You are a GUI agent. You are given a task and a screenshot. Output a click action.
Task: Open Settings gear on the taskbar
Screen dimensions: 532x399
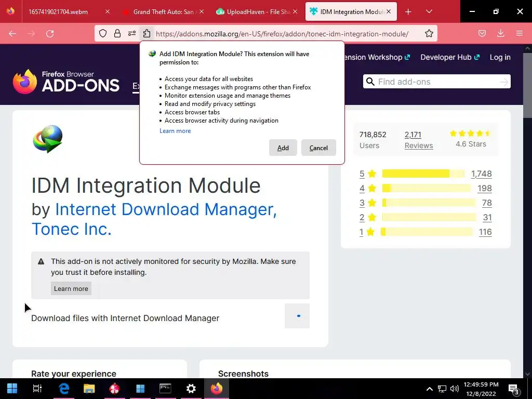coord(191,388)
